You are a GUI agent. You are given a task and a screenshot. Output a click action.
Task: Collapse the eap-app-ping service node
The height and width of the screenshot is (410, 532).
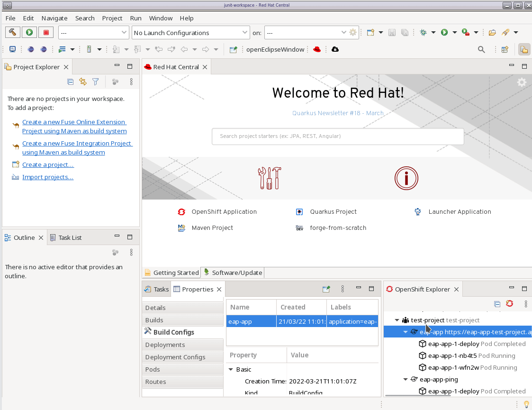pyautogui.click(x=406, y=380)
